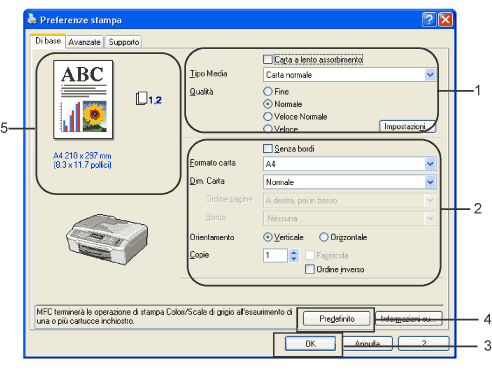492x384 pixels.
Task: Select Normale quality radio button
Action: coord(268,104)
